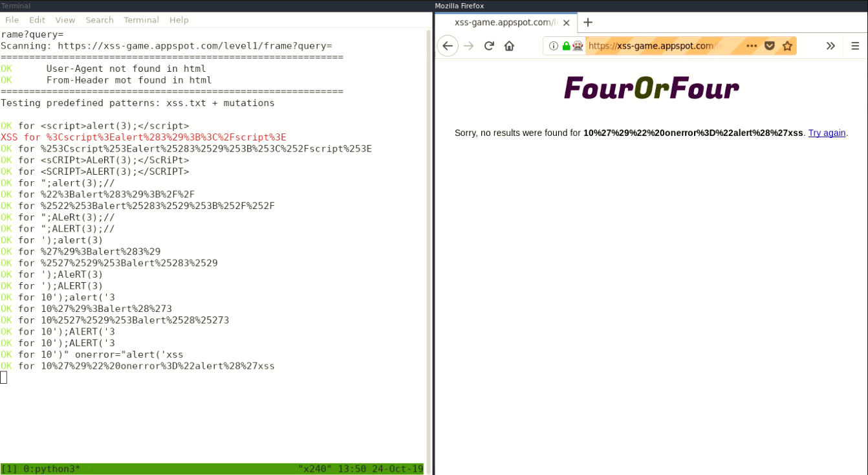Click the '%22%3Balert%283%29%3B%2F%2F' line

[x=98, y=194]
